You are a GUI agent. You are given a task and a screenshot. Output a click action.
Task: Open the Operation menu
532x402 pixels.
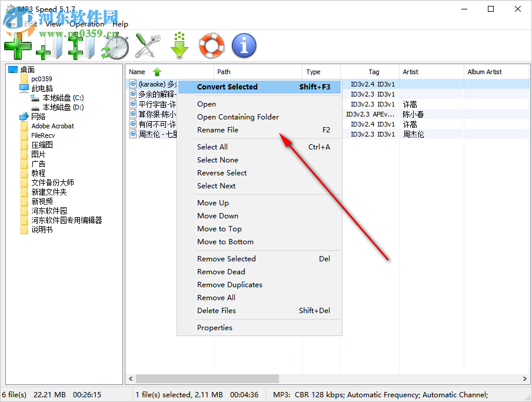click(87, 24)
